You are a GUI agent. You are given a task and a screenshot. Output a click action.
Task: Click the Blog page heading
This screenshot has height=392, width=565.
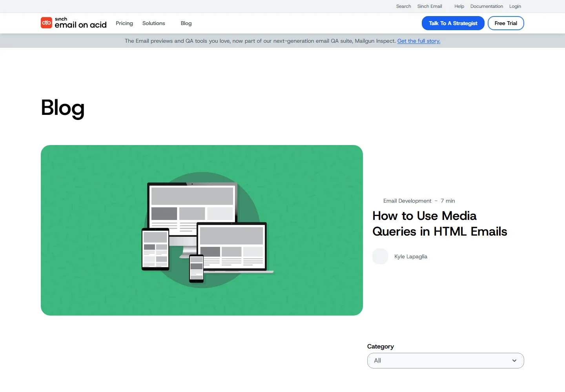pyautogui.click(x=63, y=108)
